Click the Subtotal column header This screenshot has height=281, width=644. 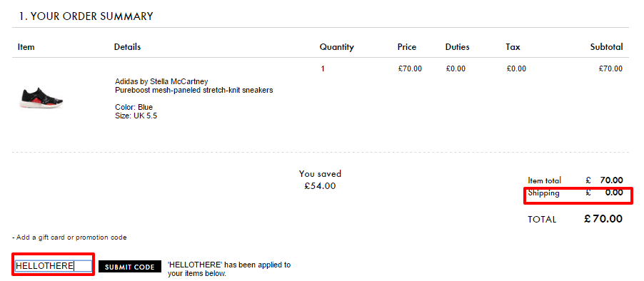(607, 47)
